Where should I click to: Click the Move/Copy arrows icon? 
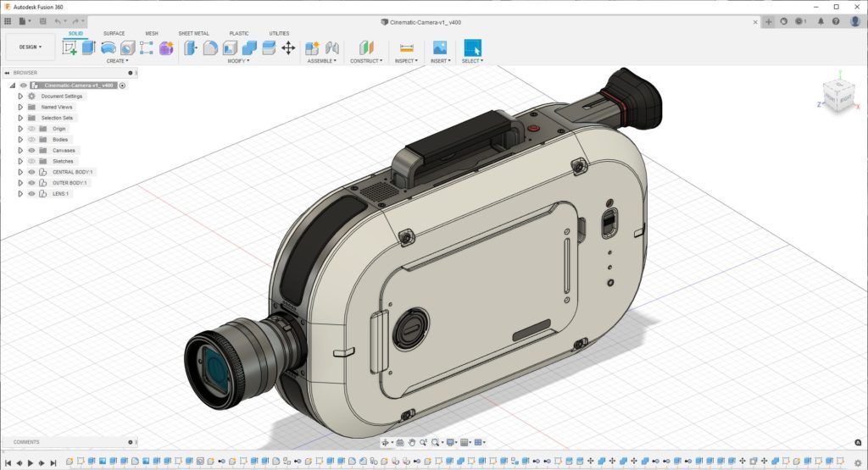pyautogui.click(x=288, y=48)
